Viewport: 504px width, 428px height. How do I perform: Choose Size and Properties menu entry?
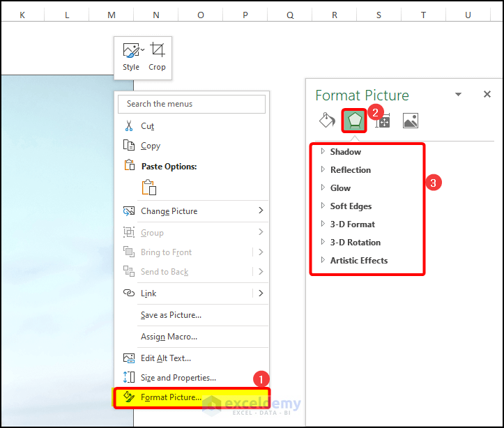coord(192,378)
